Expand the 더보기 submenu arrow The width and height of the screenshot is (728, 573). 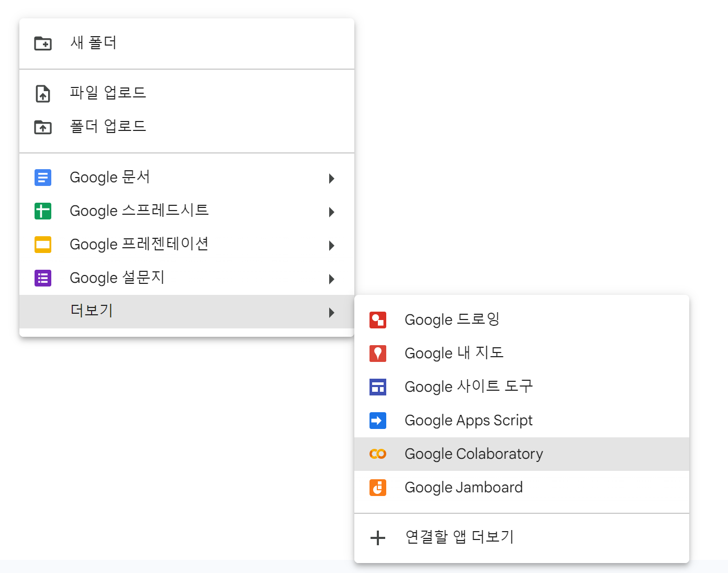click(331, 313)
